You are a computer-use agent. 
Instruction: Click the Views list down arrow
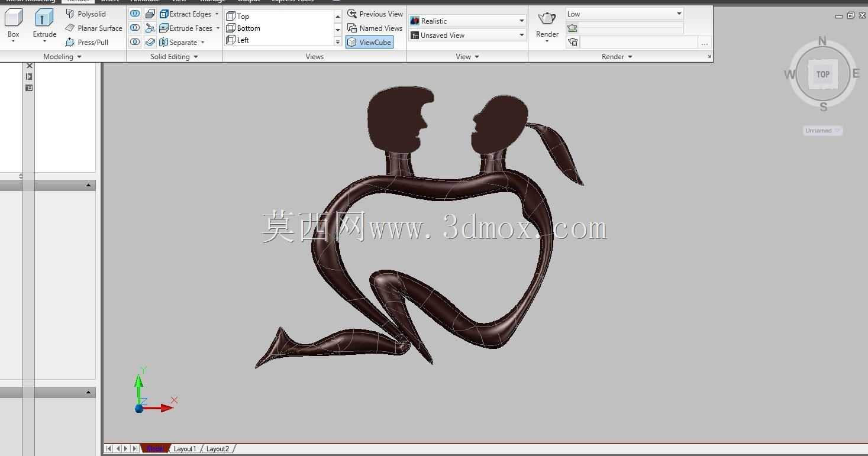tap(338, 29)
